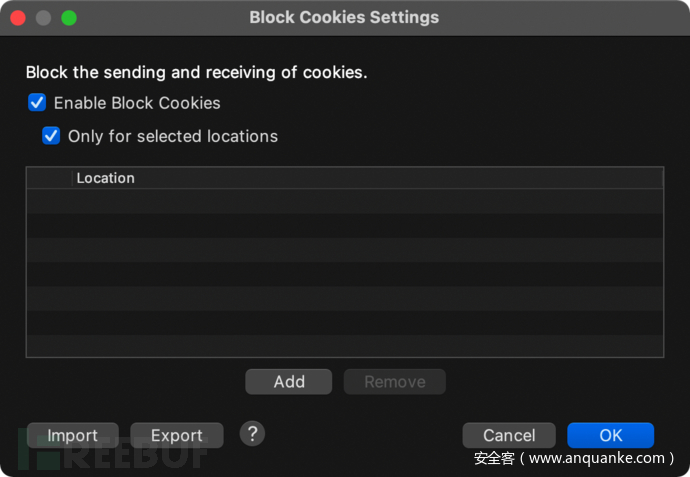
Task: Confirm settings with OK
Action: coord(610,435)
